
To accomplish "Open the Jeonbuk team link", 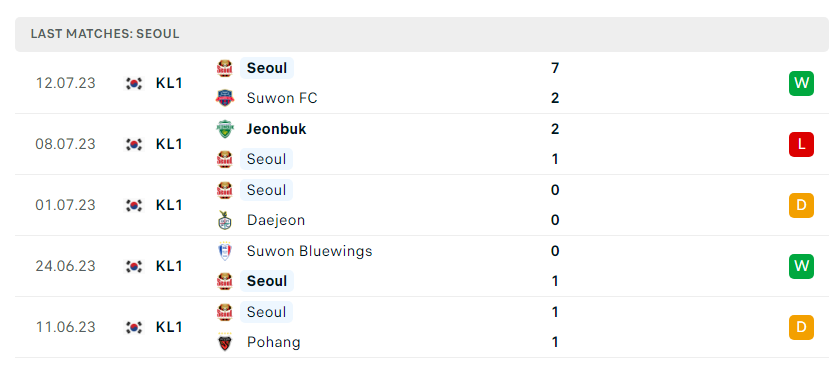I will pos(276,129).
